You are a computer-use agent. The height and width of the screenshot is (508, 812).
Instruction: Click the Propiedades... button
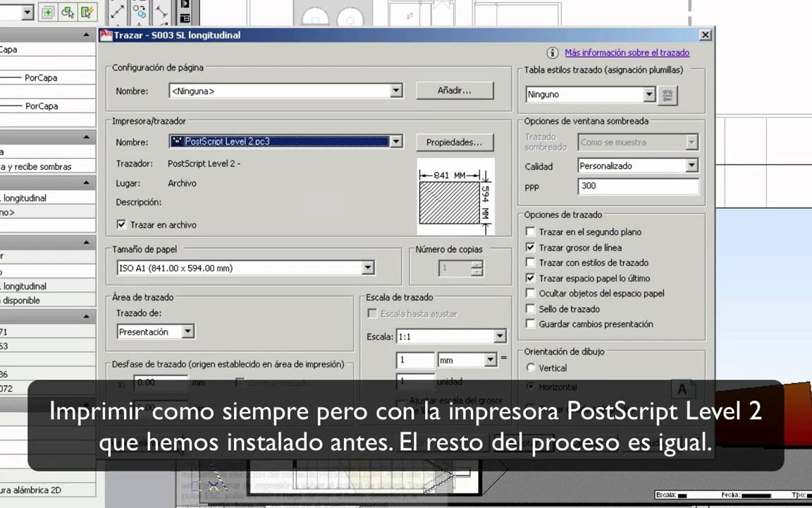coord(454,142)
